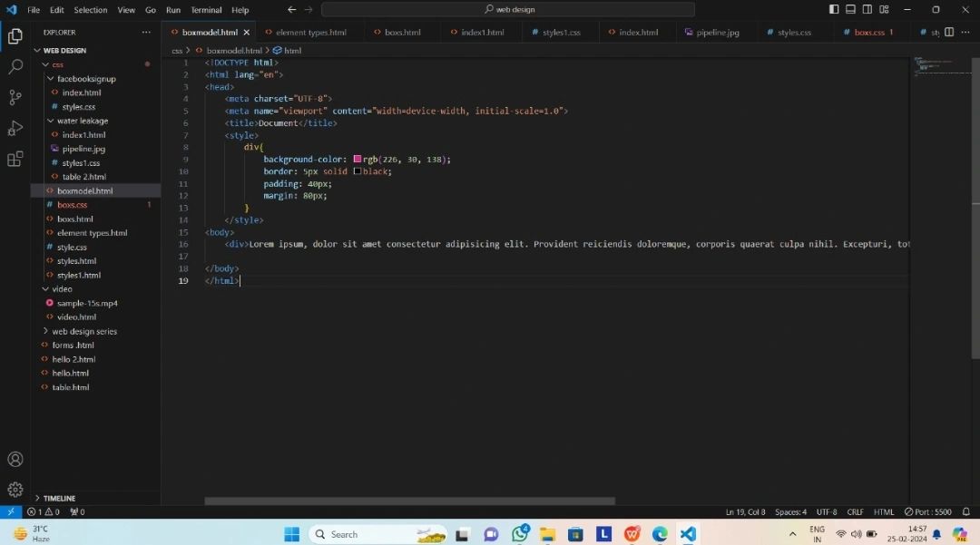
Task: Open the Manage gear icon
Action: [15, 490]
